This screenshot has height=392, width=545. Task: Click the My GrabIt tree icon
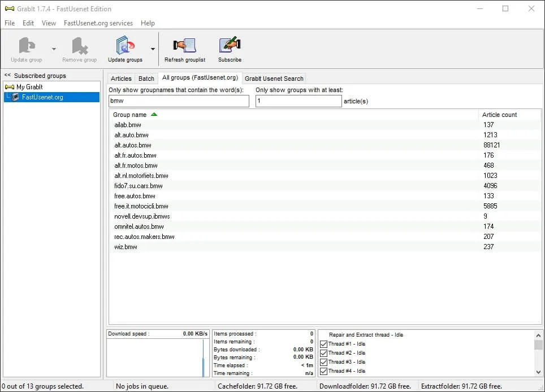click(x=10, y=87)
